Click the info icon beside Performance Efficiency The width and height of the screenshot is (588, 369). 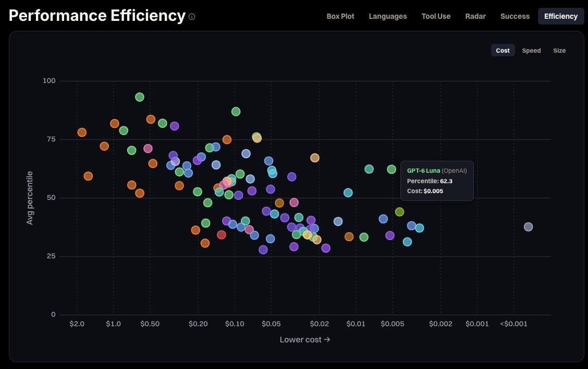(192, 17)
